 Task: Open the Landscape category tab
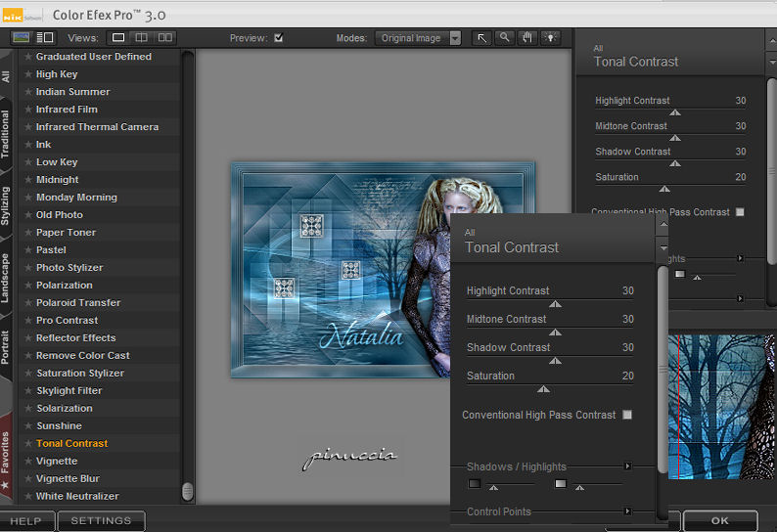[6, 278]
